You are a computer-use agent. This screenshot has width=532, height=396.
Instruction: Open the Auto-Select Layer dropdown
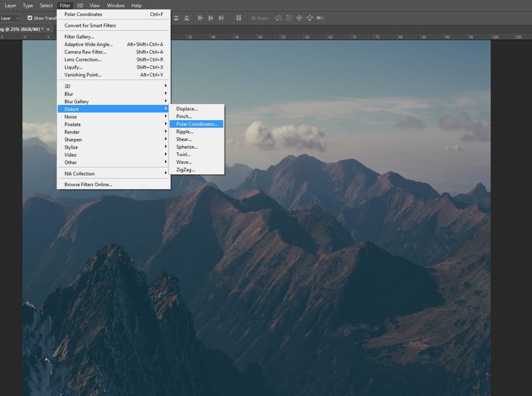pyautogui.click(x=11, y=17)
